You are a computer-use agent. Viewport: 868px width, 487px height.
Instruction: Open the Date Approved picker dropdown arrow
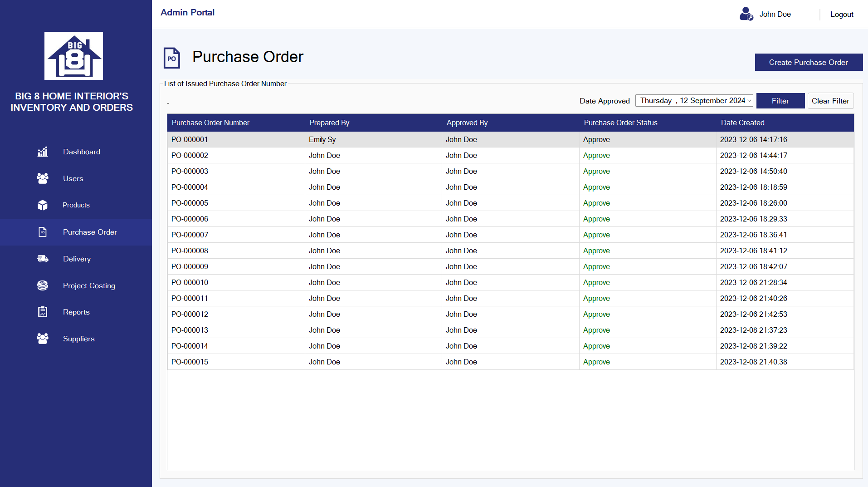point(749,101)
